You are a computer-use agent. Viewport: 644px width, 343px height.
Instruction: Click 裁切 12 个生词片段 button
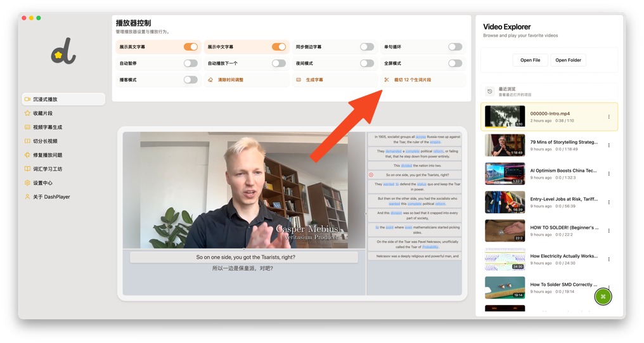(412, 80)
